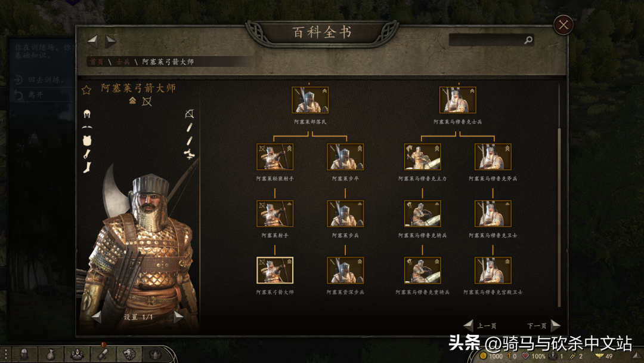This screenshot has width=644, height=363.
Task: Click the bow weapon slot icon
Action: pos(190,113)
